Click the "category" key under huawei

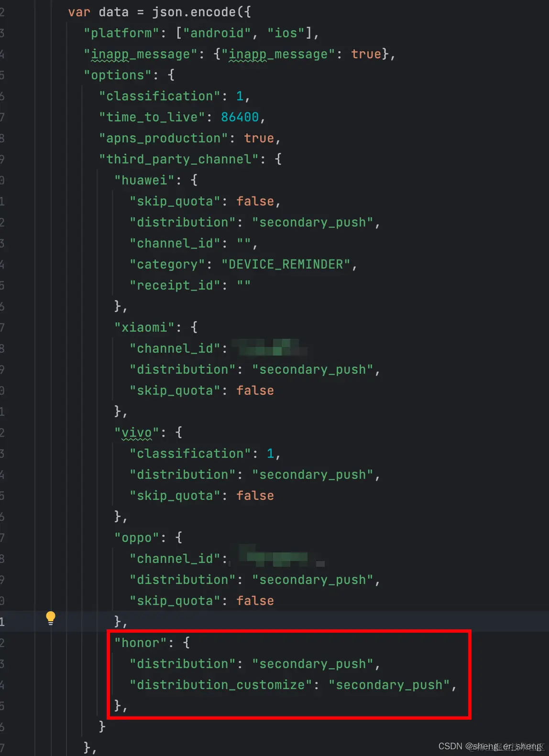coord(167,264)
